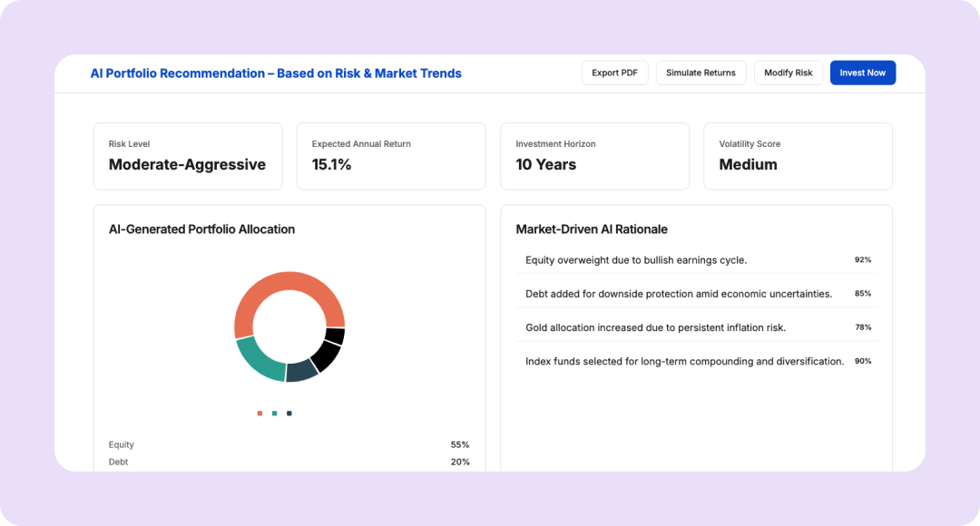Click the debt downside protection rationale
This screenshot has height=526, width=980.
coord(697,294)
